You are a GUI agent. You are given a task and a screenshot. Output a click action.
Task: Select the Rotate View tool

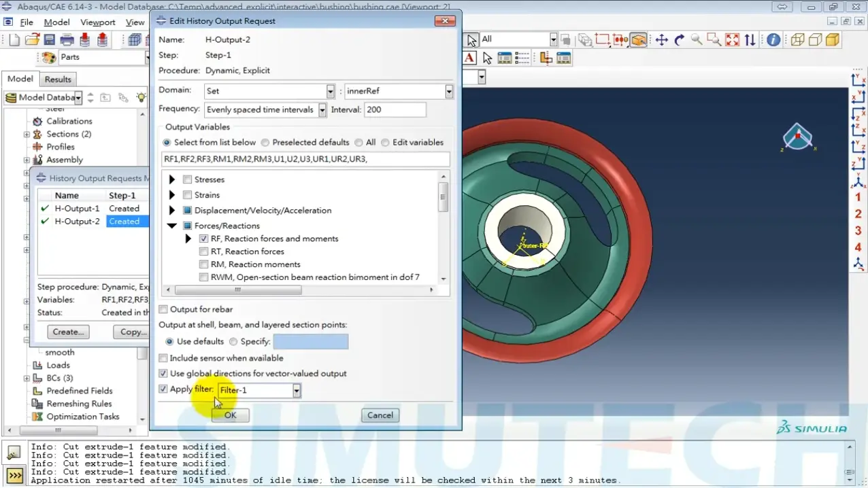pos(679,40)
